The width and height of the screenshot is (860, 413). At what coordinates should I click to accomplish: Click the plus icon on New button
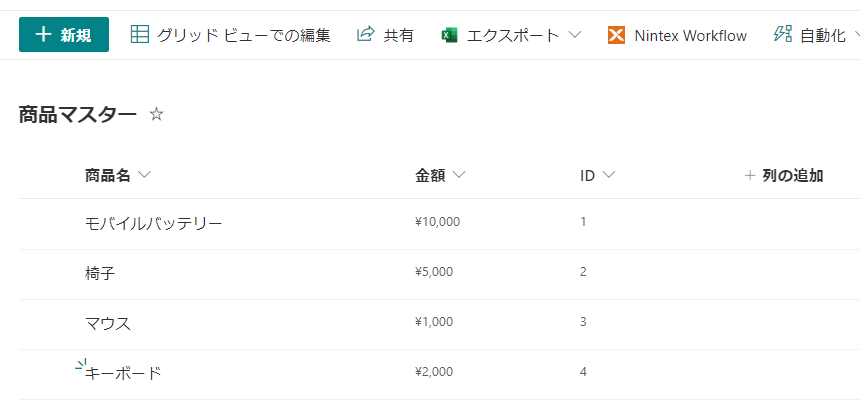(x=43, y=35)
